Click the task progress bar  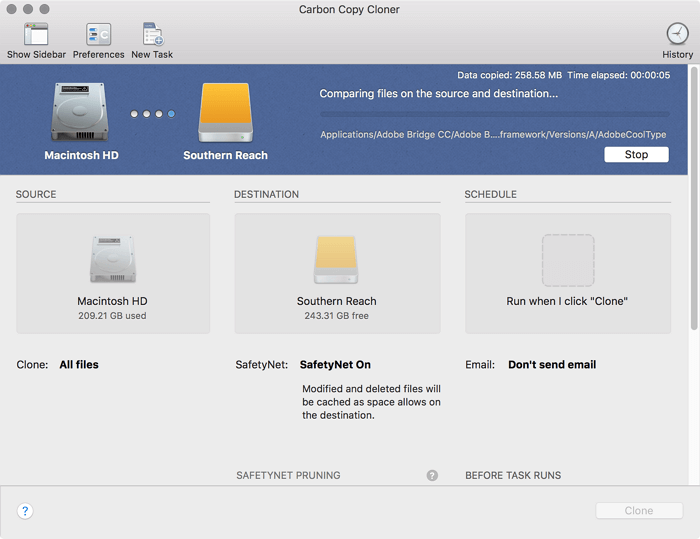pyautogui.click(x=495, y=114)
